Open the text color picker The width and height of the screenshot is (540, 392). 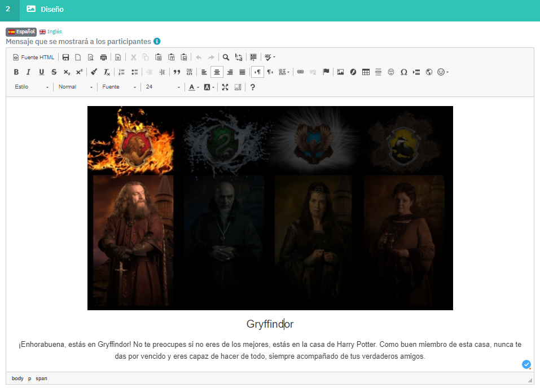194,87
